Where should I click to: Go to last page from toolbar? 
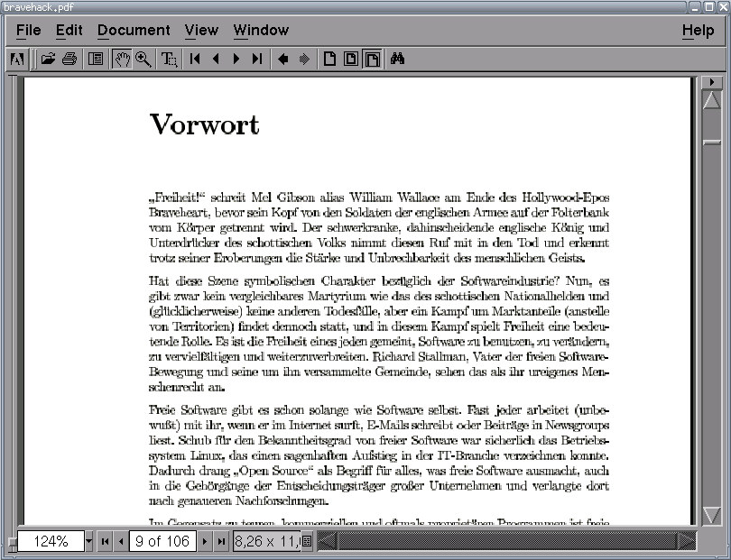point(257,60)
